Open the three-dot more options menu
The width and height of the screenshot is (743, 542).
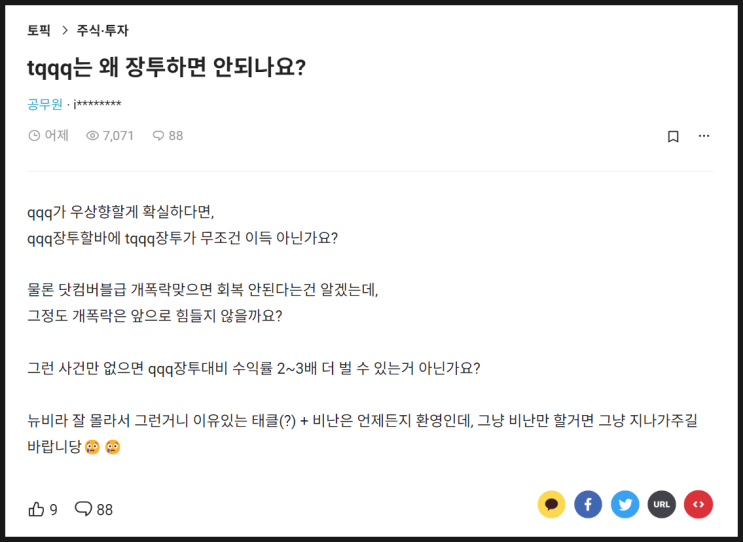click(x=704, y=136)
